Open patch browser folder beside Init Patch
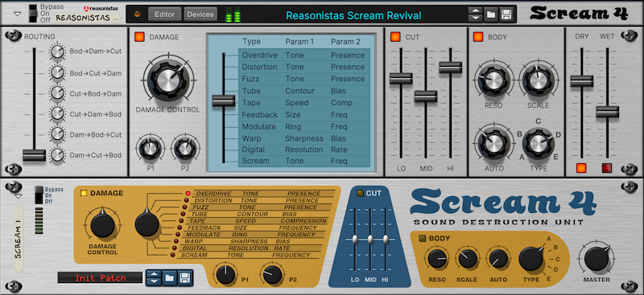The image size is (644, 295). point(169,278)
